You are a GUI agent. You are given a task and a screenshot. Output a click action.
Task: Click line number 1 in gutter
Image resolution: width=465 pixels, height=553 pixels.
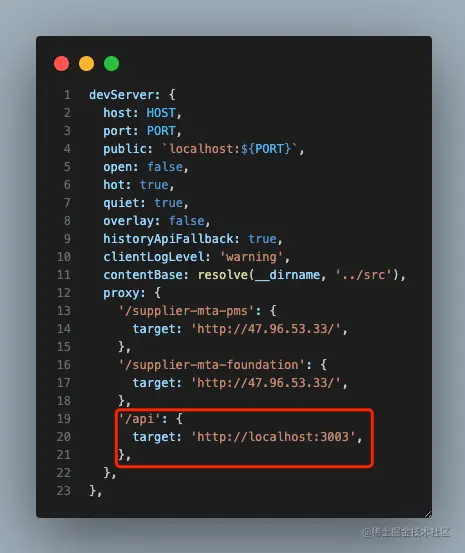(x=67, y=95)
